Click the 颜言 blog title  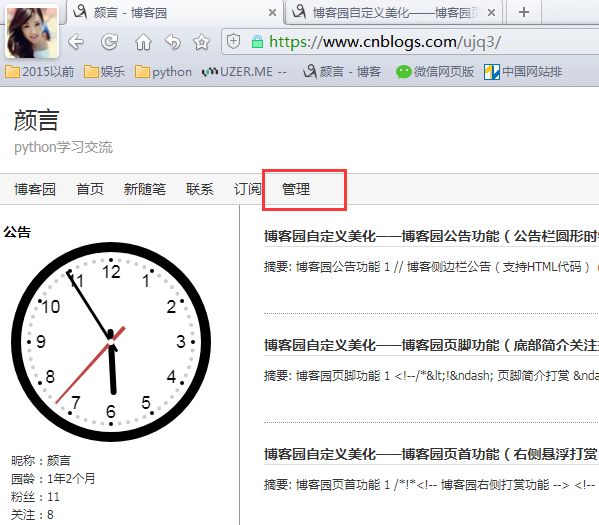(37, 120)
